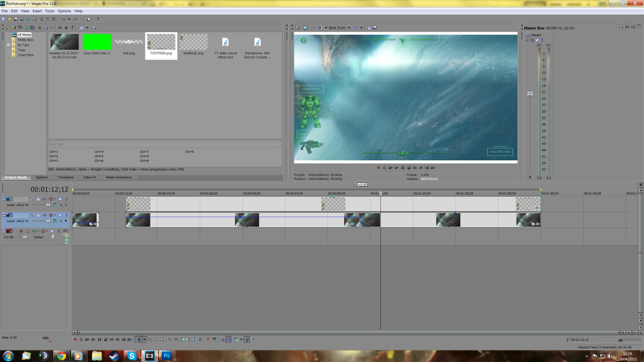Switch to the Video FX tab

coord(90,177)
